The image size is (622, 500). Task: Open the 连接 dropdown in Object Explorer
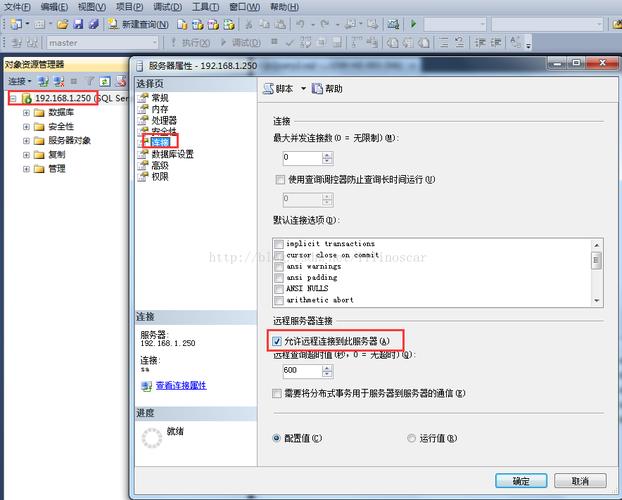(x=19, y=81)
